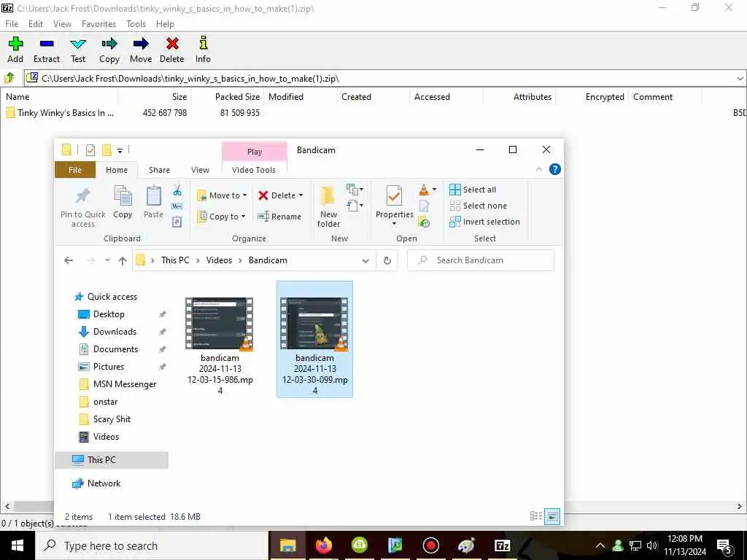Expand the Explorer address history dropdown
Image resolution: width=747 pixels, height=560 pixels.
[x=365, y=260]
